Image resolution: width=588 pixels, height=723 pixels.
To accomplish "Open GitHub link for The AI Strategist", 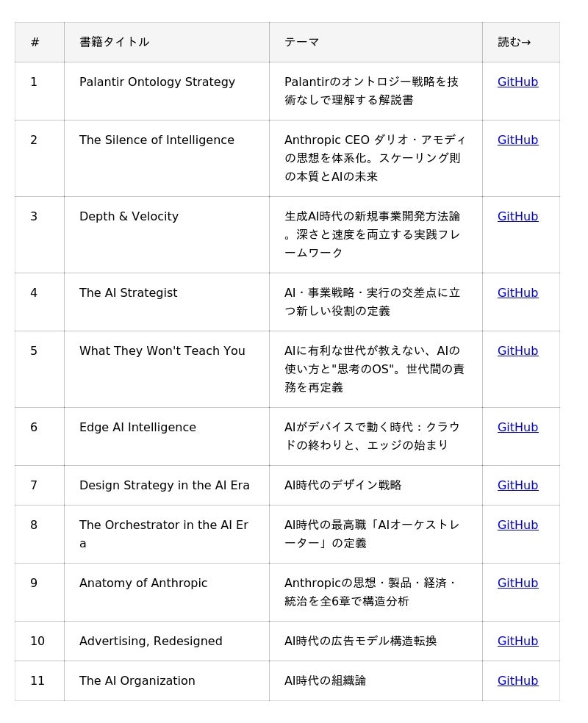I will (517, 293).
